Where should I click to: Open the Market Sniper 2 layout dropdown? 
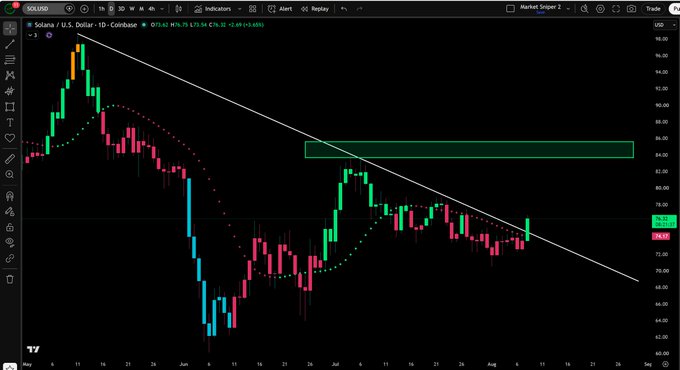click(x=568, y=9)
